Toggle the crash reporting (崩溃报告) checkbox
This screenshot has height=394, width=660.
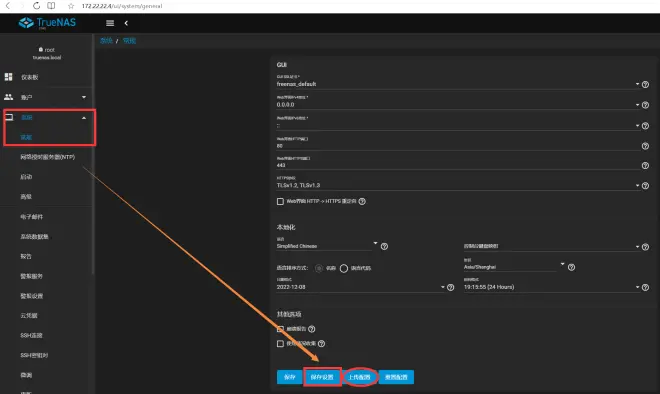tap(280, 329)
